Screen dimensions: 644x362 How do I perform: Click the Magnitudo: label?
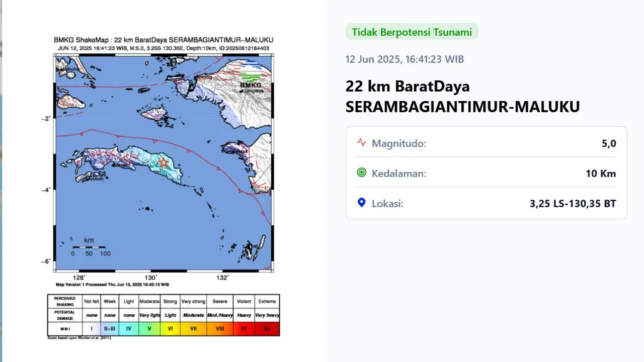[x=399, y=143]
